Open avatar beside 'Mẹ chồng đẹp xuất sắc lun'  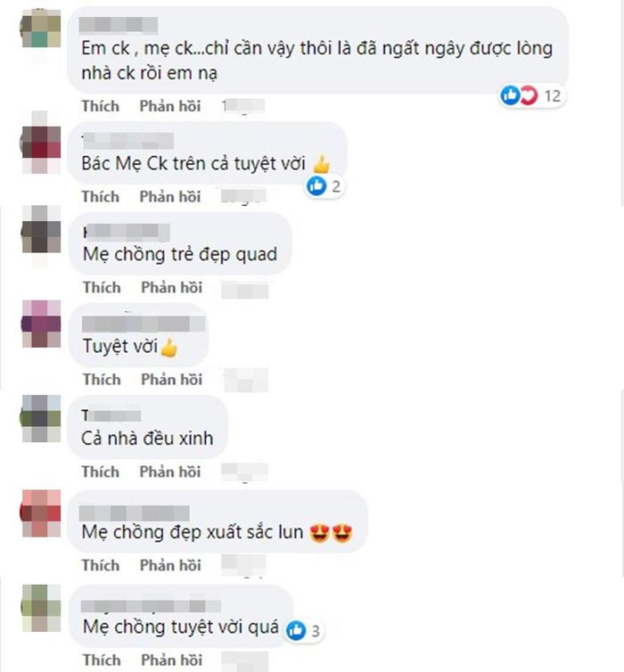(41, 514)
